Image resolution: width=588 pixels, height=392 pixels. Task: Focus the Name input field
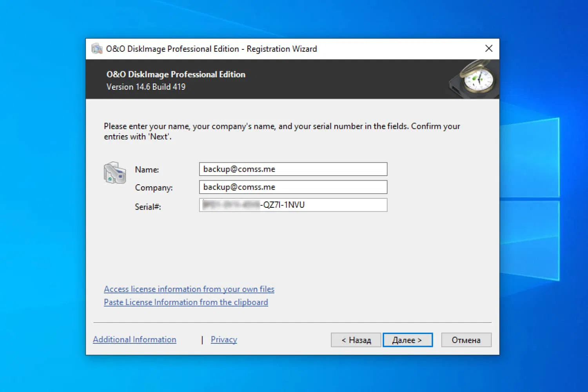click(x=293, y=169)
